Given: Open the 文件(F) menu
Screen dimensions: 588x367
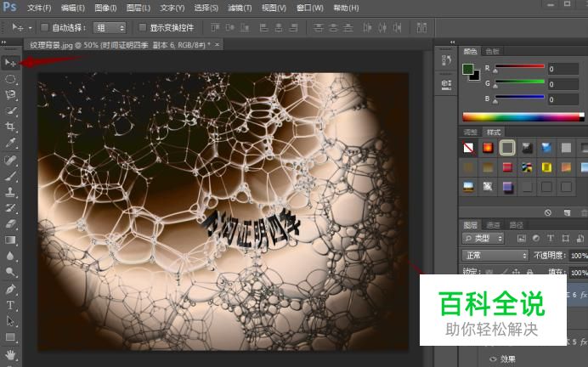Looking at the screenshot, I should [39, 8].
